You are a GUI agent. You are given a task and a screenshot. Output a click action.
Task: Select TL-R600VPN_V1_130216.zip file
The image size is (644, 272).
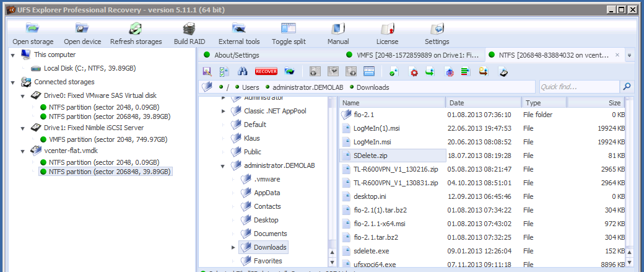pos(482,169)
